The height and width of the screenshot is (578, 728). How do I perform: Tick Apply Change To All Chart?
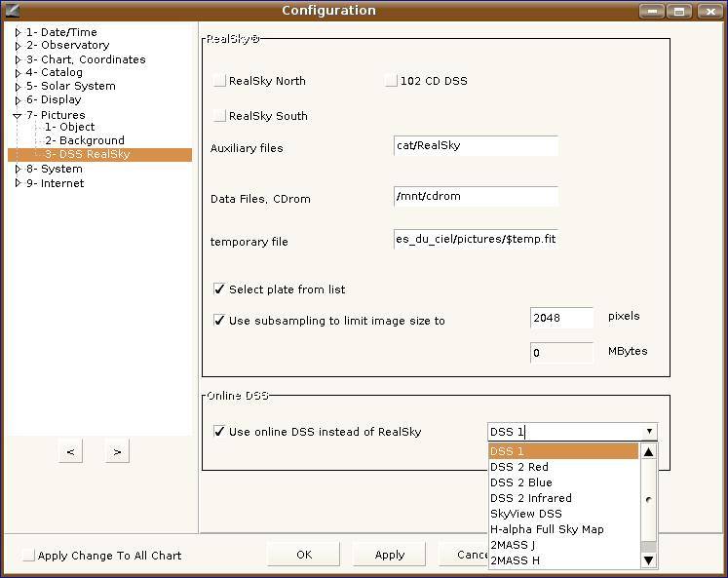click(28, 555)
